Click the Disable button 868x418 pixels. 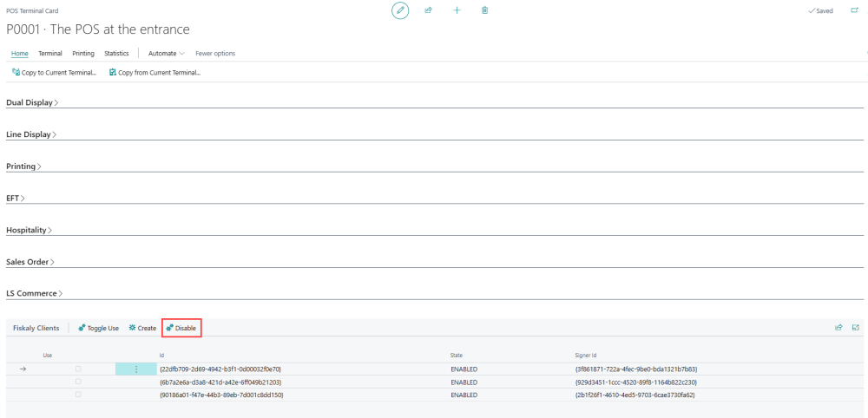[181, 328]
